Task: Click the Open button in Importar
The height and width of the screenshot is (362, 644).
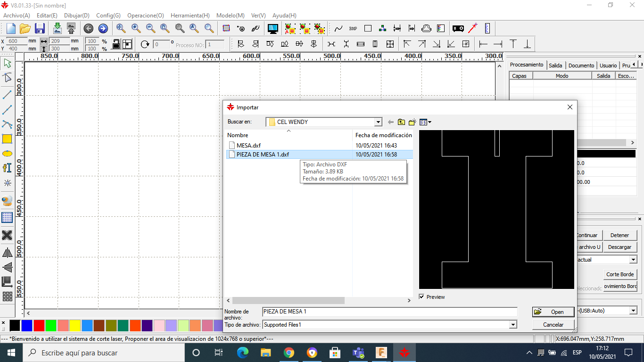Action: click(x=553, y=312)
